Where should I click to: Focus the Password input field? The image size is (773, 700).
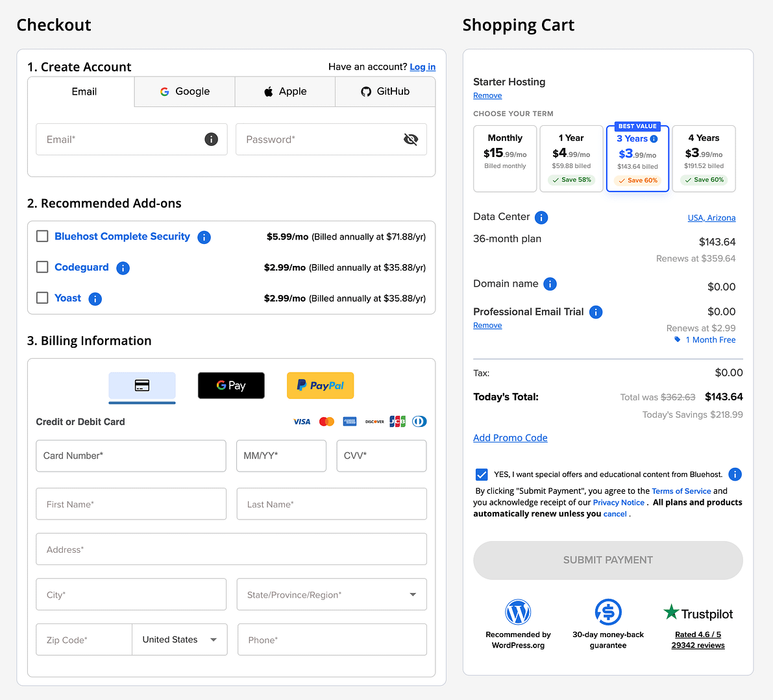[331, 139]
